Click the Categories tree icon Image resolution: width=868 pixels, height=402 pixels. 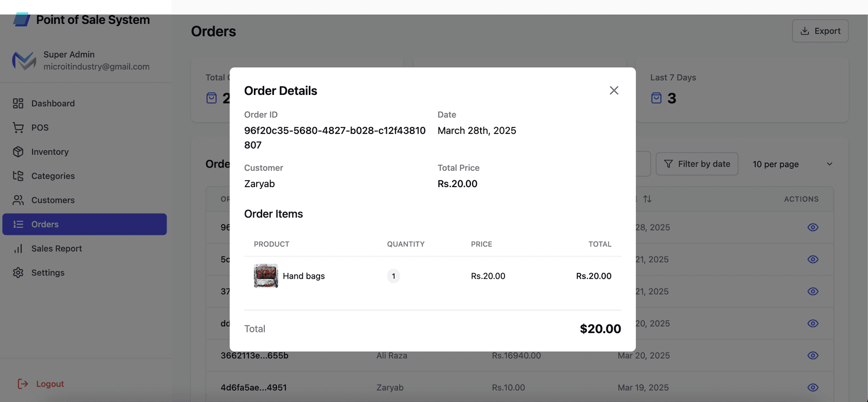18,176
